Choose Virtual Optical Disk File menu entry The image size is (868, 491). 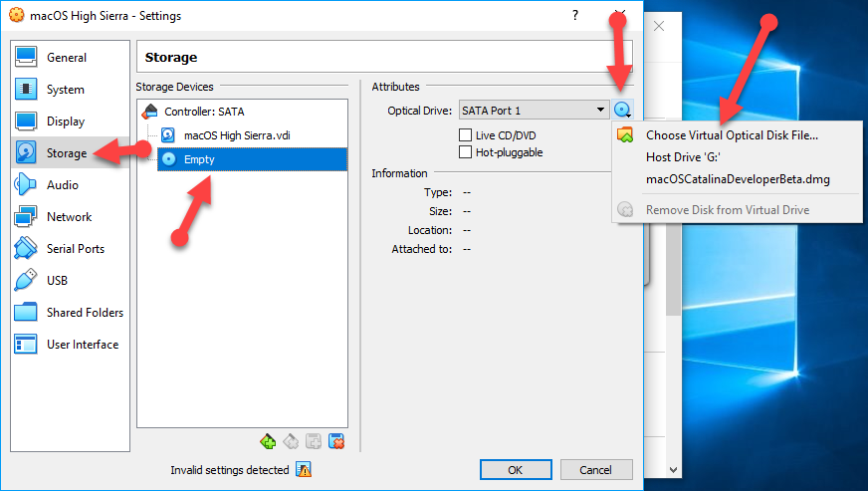(732, 135)
